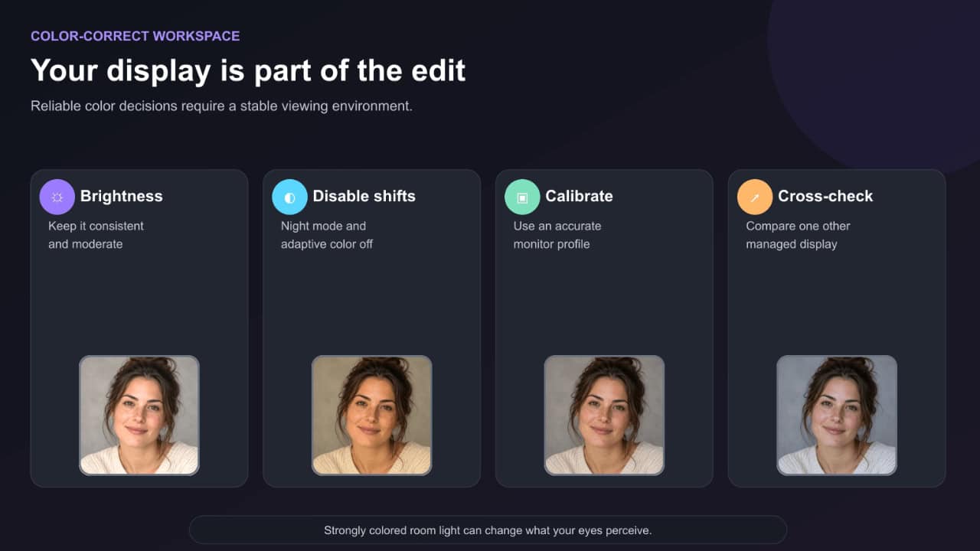Click the purple sun Brightness icon
The image size is (980, 551).
click(57, 197)
